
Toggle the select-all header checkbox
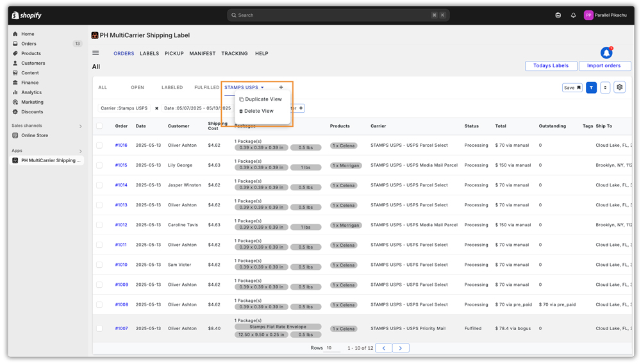99,126
